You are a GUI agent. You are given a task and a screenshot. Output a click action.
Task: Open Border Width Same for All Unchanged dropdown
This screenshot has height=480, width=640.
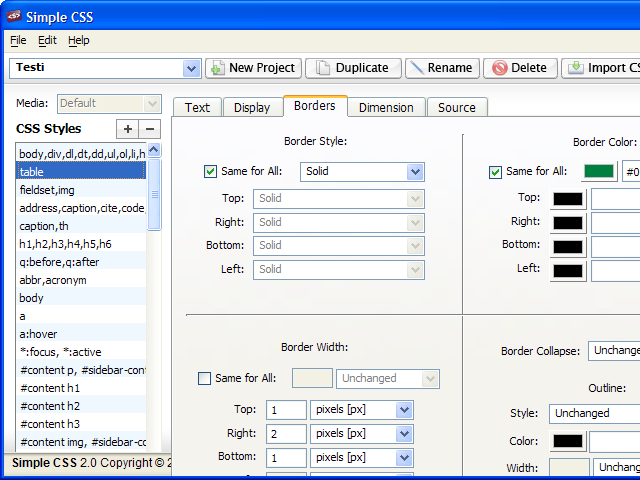pyautogui.click(x=388, y=379)
